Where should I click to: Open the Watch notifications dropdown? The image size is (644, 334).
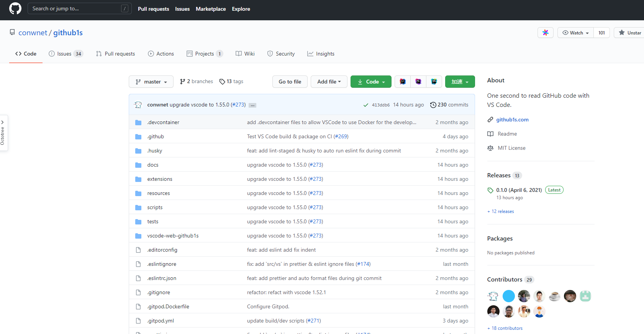(575, 33)
